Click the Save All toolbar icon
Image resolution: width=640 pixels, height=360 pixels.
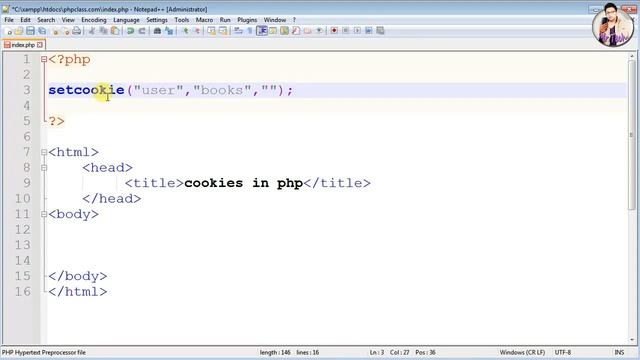coord(42,31)
